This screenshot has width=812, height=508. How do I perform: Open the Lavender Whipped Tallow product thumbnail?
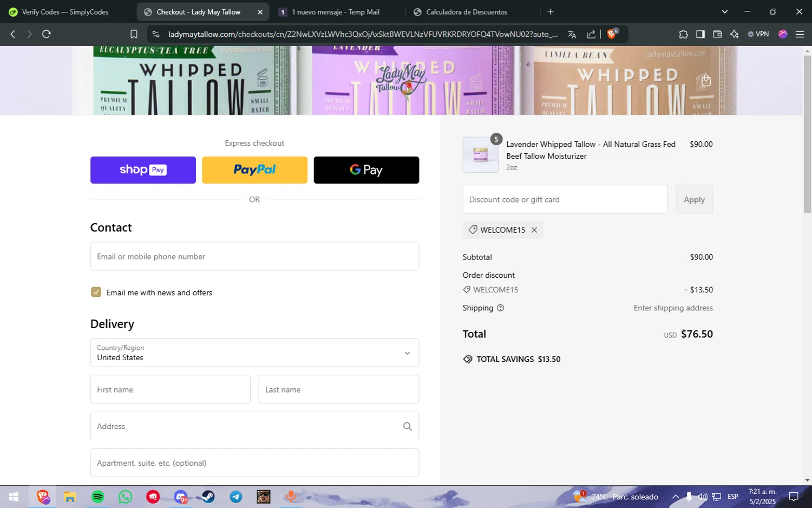click(x=480, y=155)
